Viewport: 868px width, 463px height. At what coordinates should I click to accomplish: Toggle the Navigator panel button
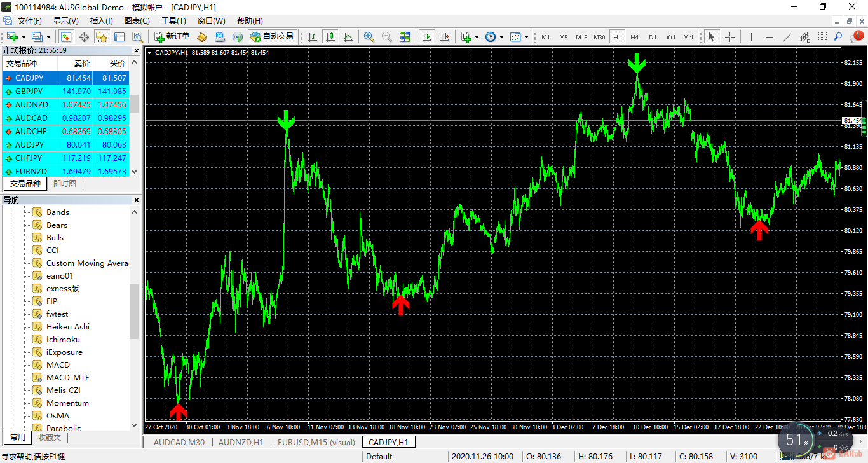pos(102,37)
